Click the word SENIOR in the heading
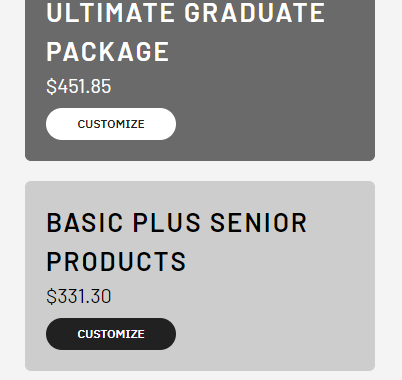The image size is (402, 380). [259, 222]
